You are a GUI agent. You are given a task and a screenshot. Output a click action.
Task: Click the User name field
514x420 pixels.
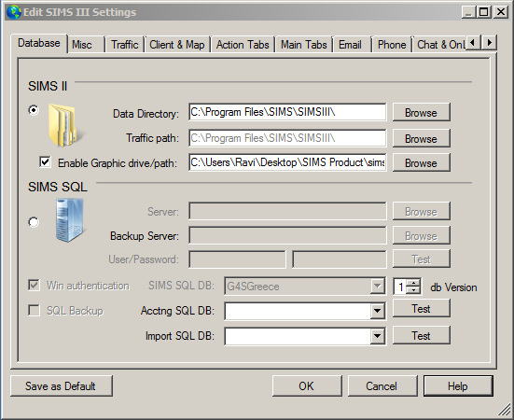(237, 259)
